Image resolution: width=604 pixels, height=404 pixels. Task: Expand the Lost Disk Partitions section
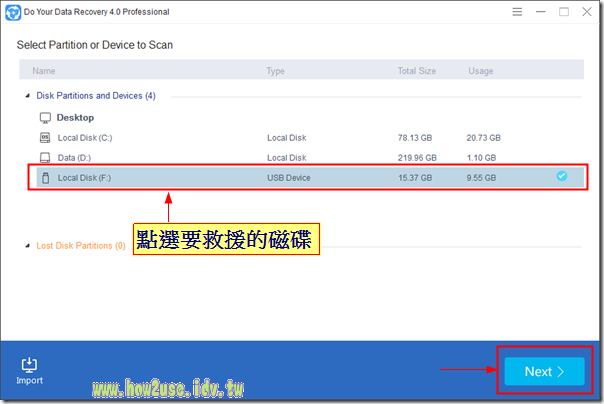[27, 245]
